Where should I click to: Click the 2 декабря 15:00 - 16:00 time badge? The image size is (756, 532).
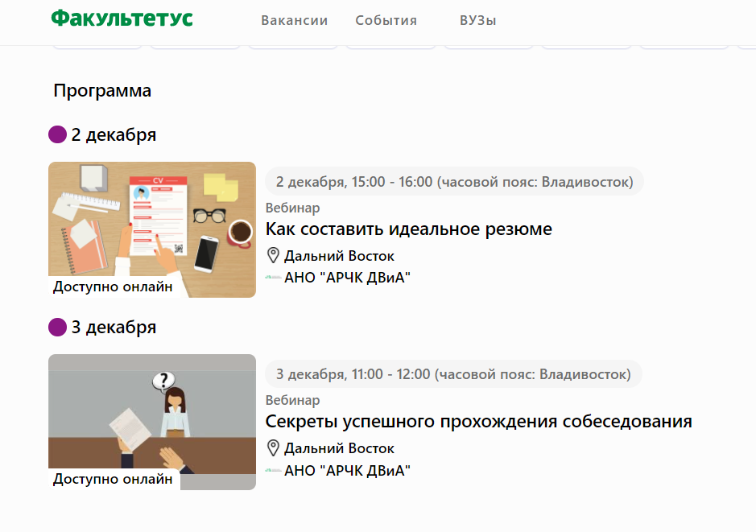454,182
